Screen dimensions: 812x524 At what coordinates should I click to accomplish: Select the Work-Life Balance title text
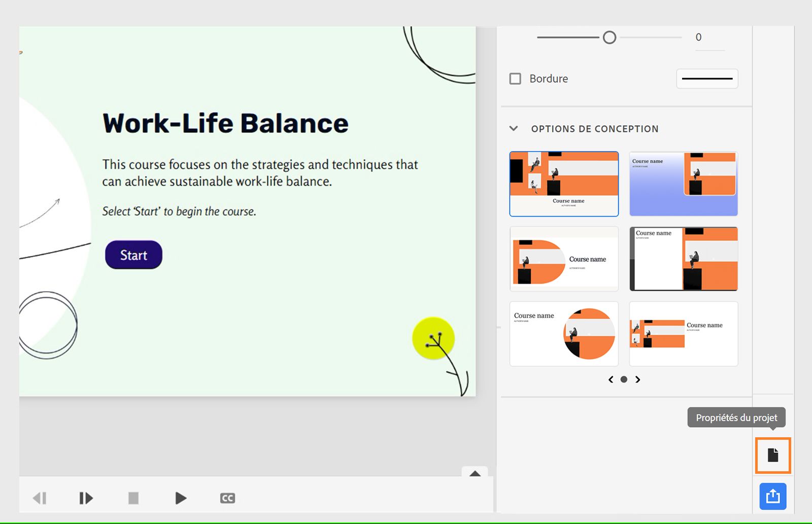pyautogui.click(x=226, y=123)
